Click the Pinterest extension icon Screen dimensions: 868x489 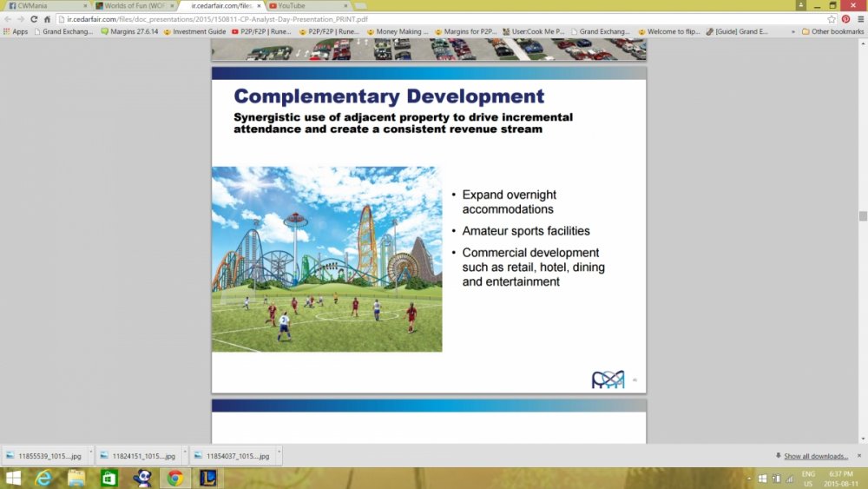(845, 18)
